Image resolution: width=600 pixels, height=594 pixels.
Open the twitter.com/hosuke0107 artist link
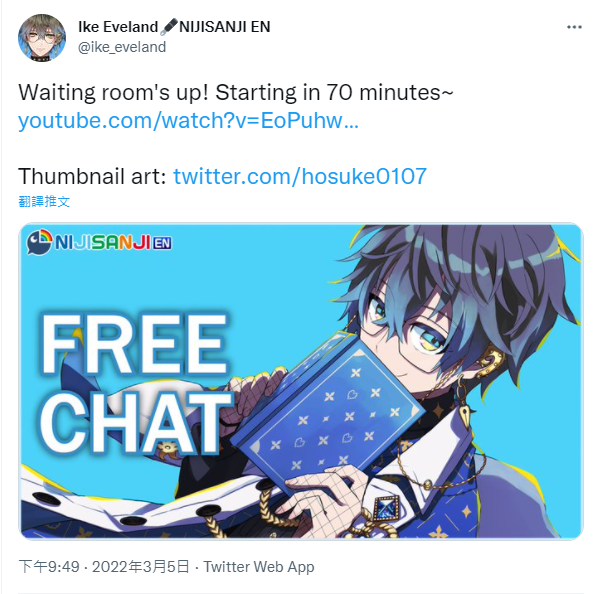tap(300, 176)
